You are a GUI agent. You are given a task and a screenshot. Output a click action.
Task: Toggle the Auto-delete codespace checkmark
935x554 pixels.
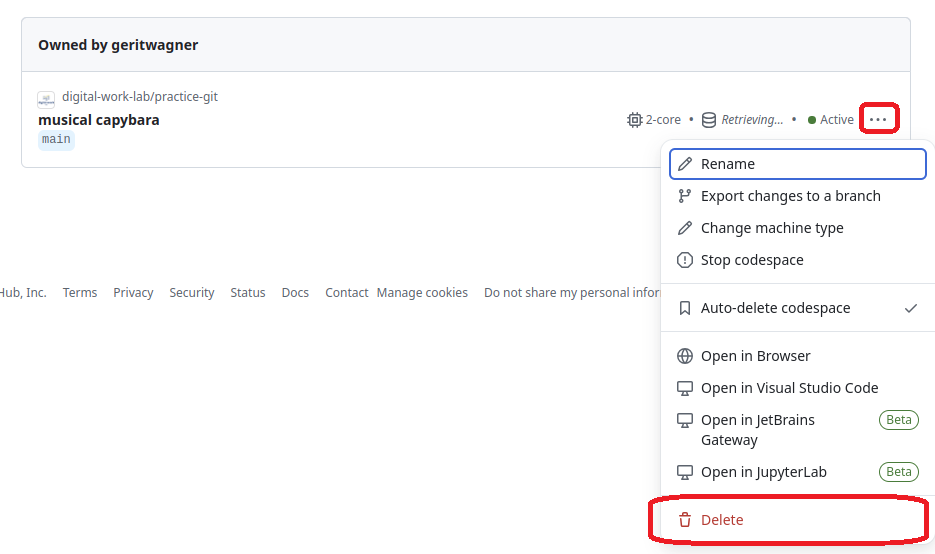[910, 308]
